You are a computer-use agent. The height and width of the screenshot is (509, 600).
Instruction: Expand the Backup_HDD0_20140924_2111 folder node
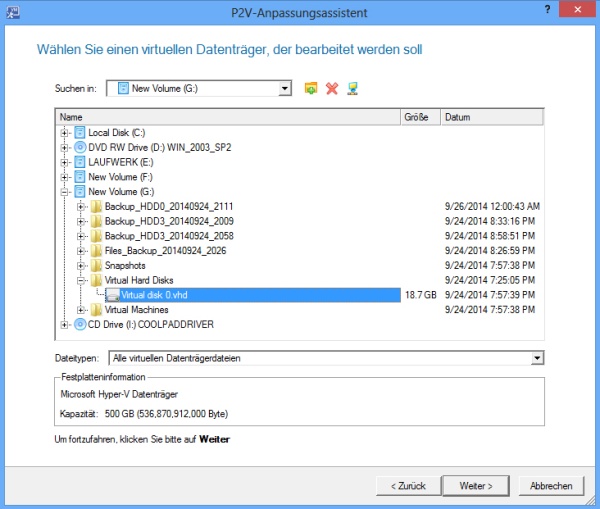tap(80, 207)
